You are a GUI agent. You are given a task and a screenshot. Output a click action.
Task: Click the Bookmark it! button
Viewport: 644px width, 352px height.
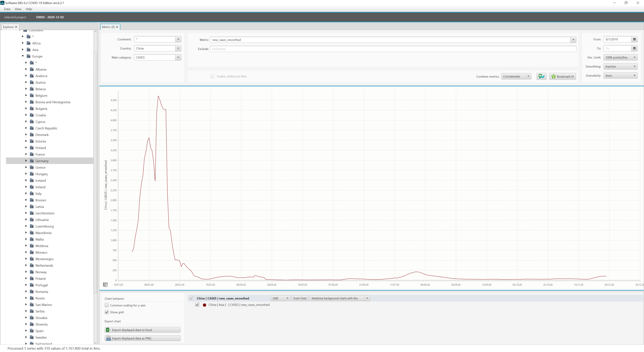point(562,76)
